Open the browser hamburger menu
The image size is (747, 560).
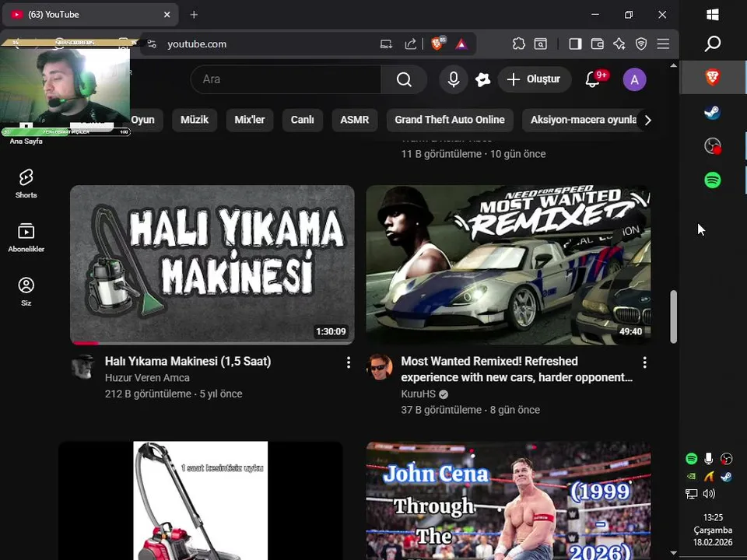click(x=663, y=44)
